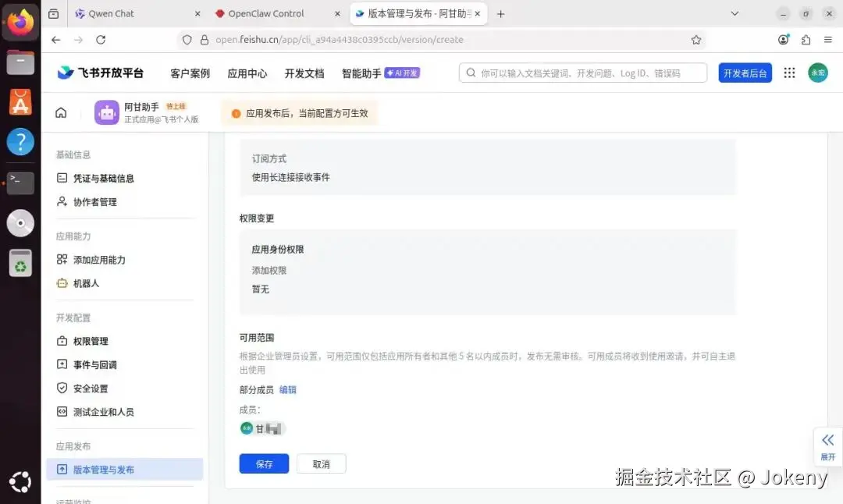The width and height of the screenshot is (843, 504).
Task: Click the 应用发布后 notice banner
Action: click(300, 113)
